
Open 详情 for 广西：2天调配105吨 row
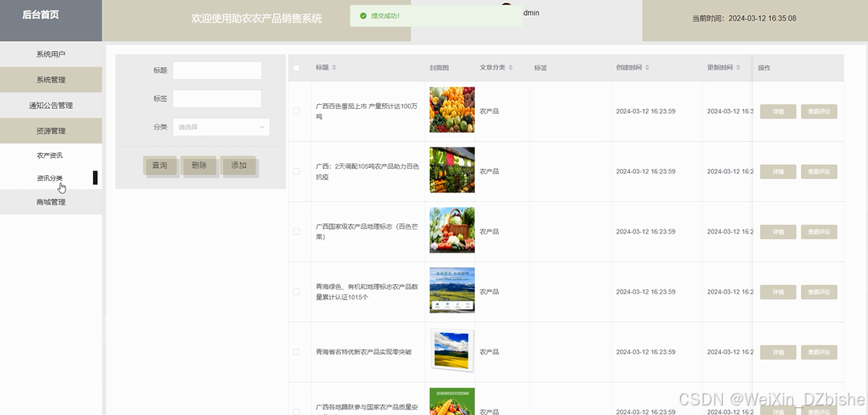point(778,171)
